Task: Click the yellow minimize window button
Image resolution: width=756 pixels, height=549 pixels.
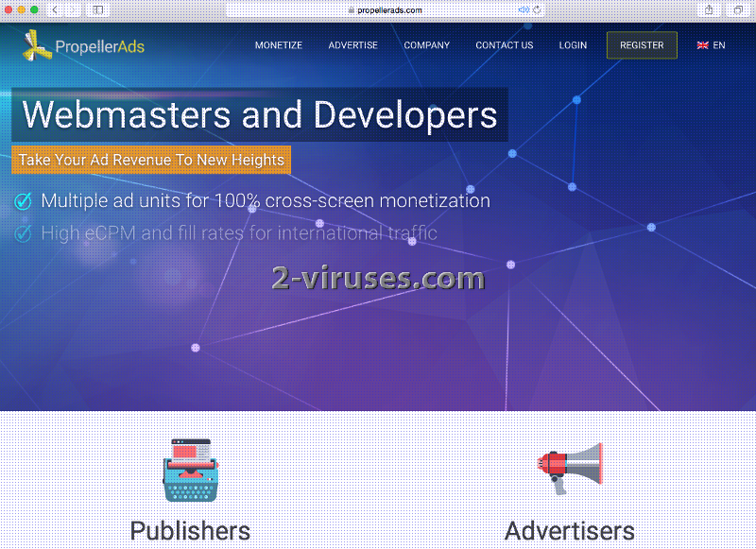Action: click(21, 9)
